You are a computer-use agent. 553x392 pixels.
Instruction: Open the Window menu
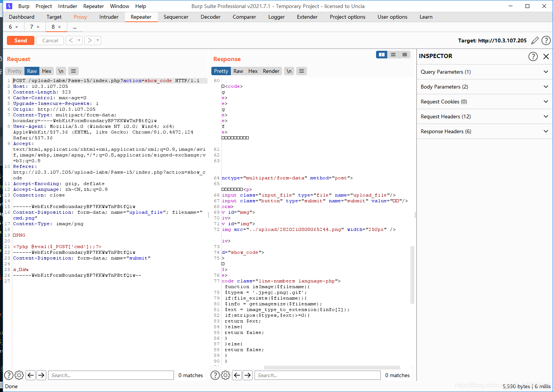[120, 6]
